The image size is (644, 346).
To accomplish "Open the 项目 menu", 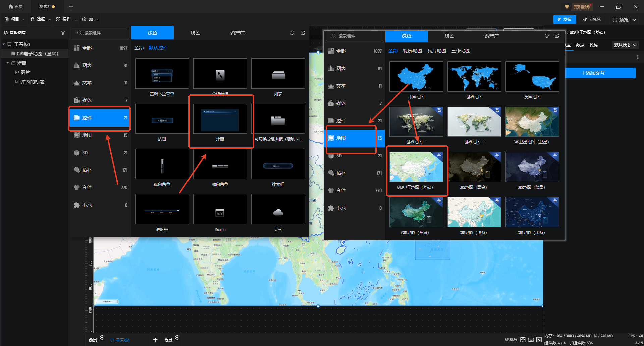I will [14, 19].
